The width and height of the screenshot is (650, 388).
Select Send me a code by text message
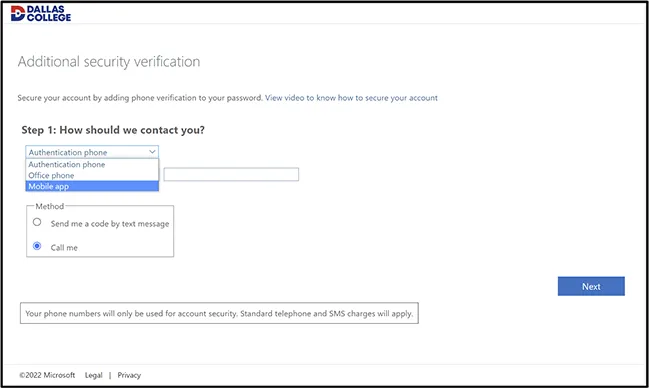37,222
